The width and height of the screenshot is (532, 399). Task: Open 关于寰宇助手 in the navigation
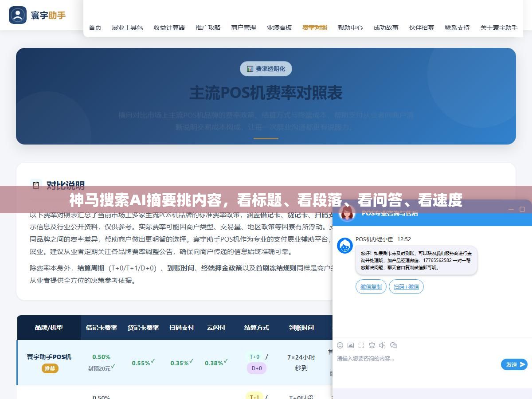pos(499,27)
